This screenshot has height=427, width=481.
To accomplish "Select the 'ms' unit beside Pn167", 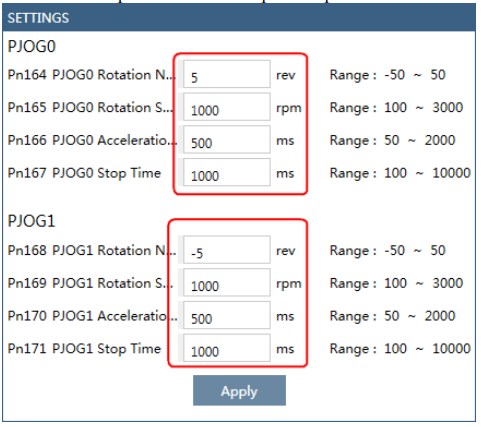I will coord(285,173).
